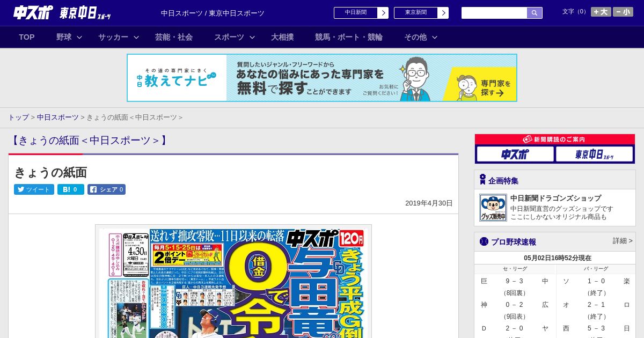The image size is (644, 338).
Task: Click 新聞購読のご案内 header banner
Action: tap(555, 139)
